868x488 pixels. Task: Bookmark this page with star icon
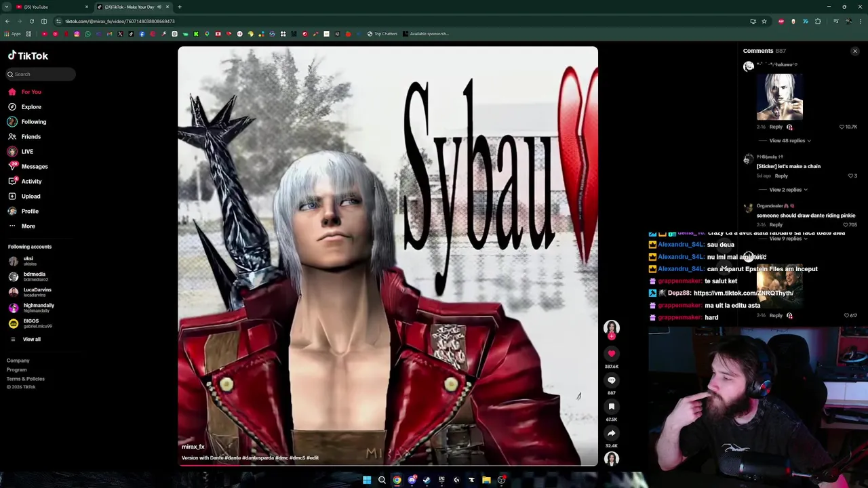[764, 22]
